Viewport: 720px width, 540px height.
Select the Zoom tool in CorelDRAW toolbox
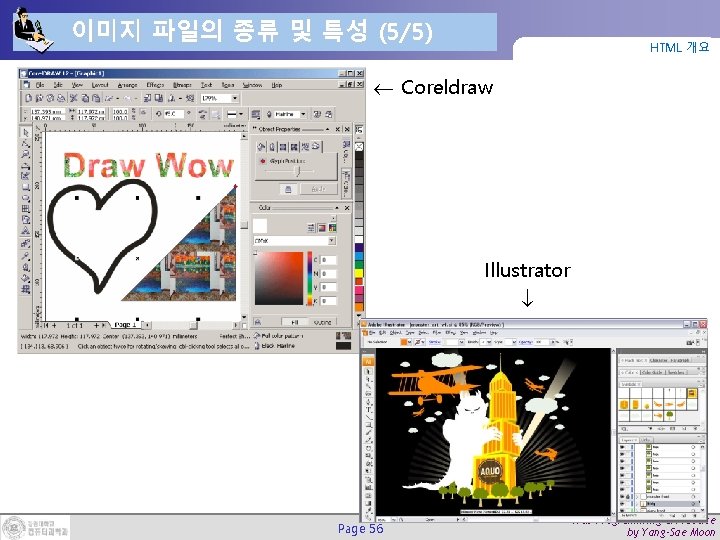26,154
